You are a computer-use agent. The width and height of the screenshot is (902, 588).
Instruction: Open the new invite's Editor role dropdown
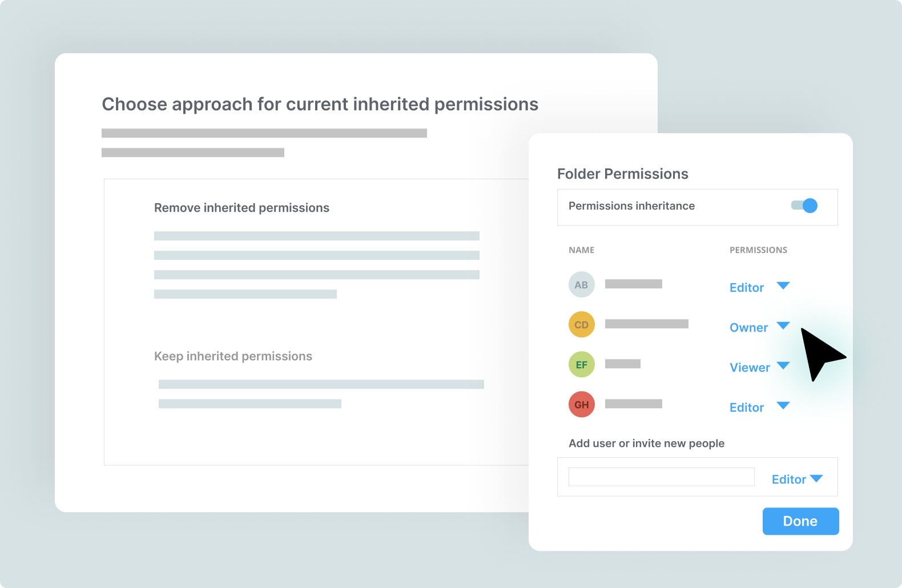(796, 480)
